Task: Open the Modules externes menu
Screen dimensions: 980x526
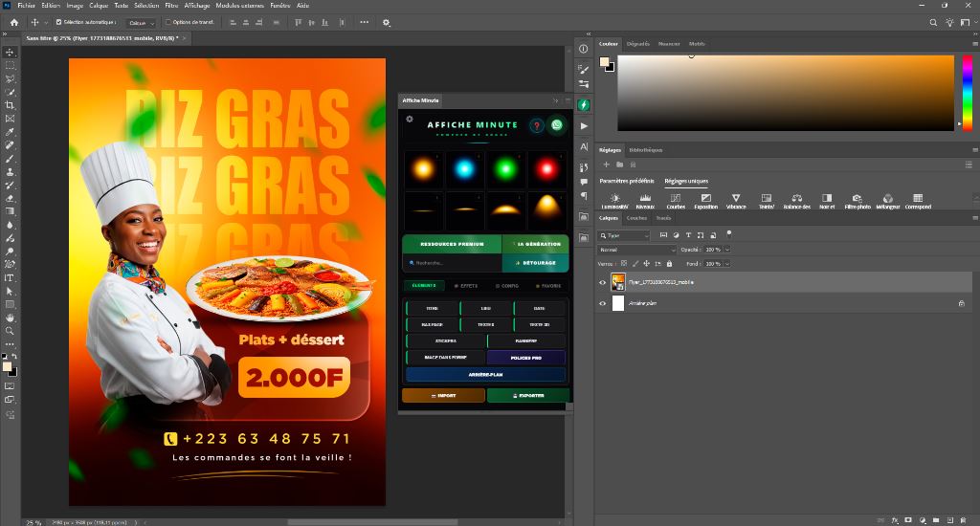Action: [x=239, y=5]
